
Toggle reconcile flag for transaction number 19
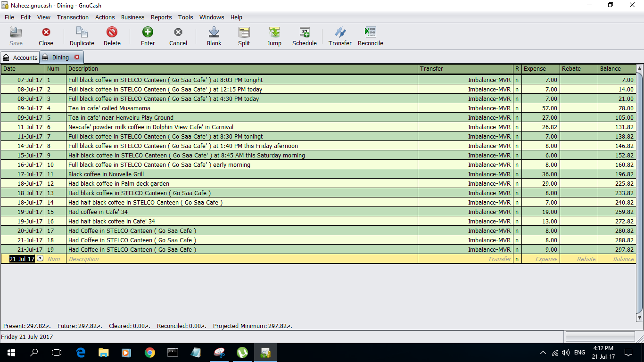[x=517, y=249]
